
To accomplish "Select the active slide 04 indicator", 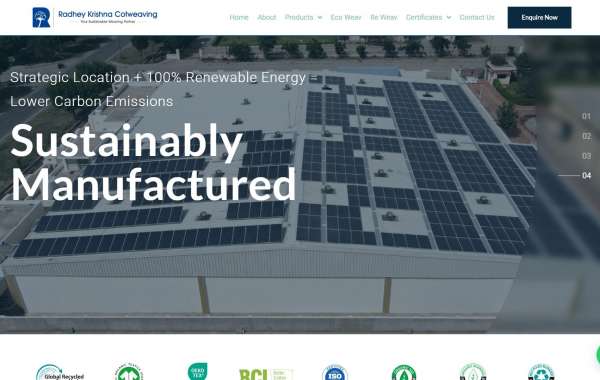I will click(x=586, y=176).
